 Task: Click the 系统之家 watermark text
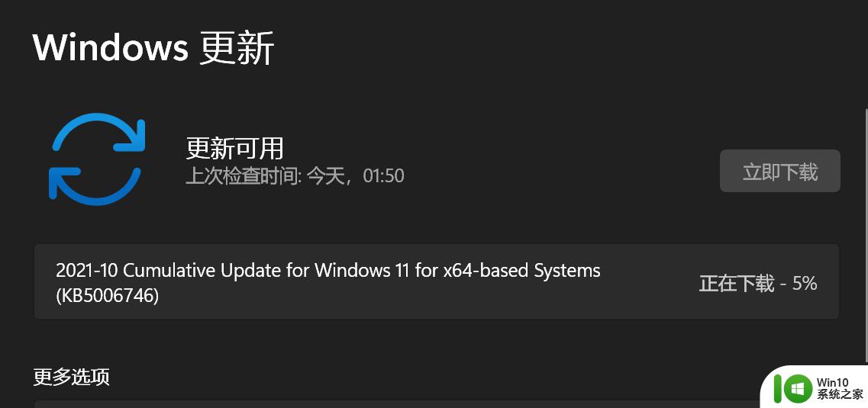point(839,394)
